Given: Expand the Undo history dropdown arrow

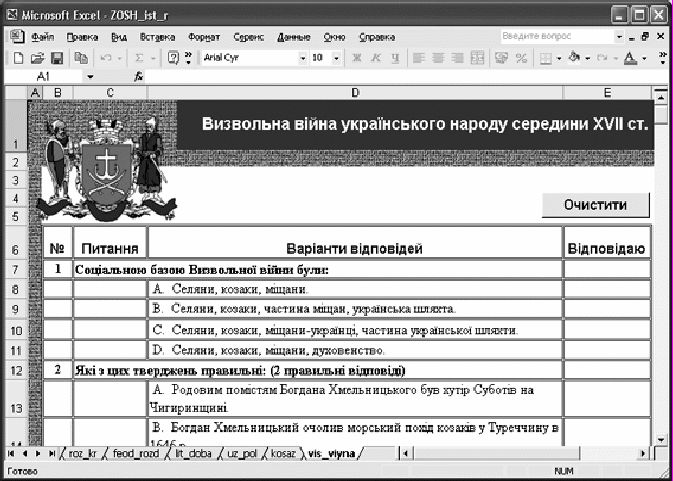Looking at the screenshot, I should point(119,58).
